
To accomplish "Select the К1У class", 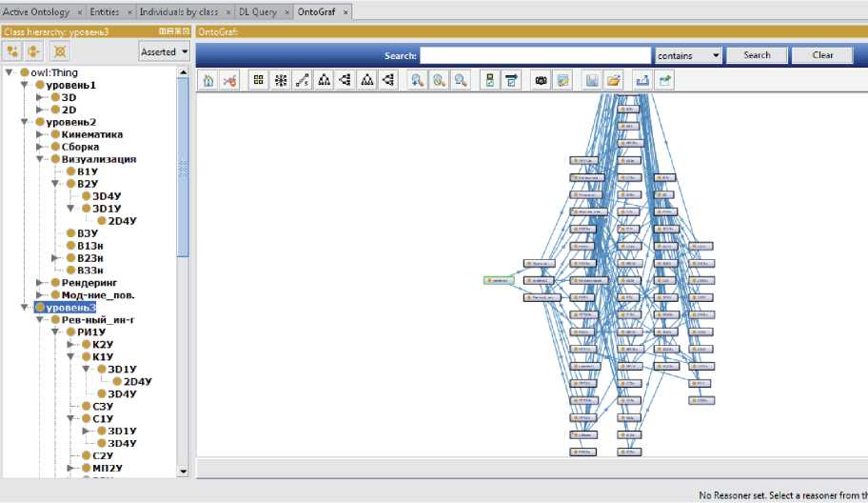I will pyautogui.click(x=97, y=356).
